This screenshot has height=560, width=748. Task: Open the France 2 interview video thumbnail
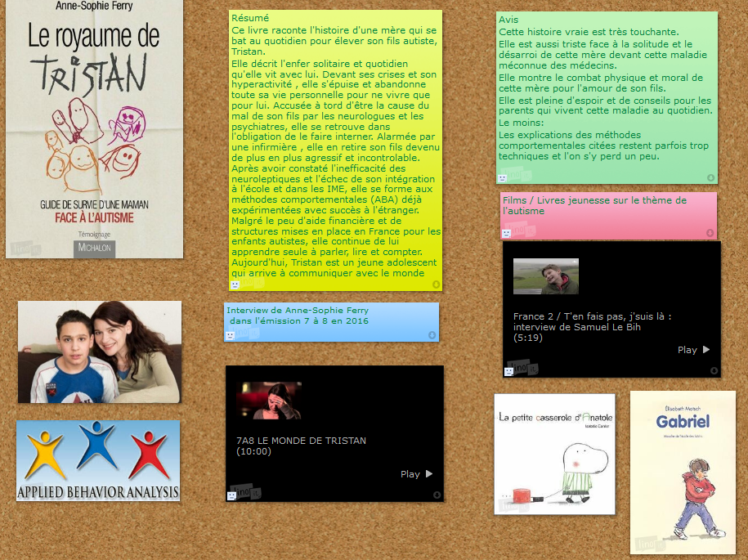(546, 276)
